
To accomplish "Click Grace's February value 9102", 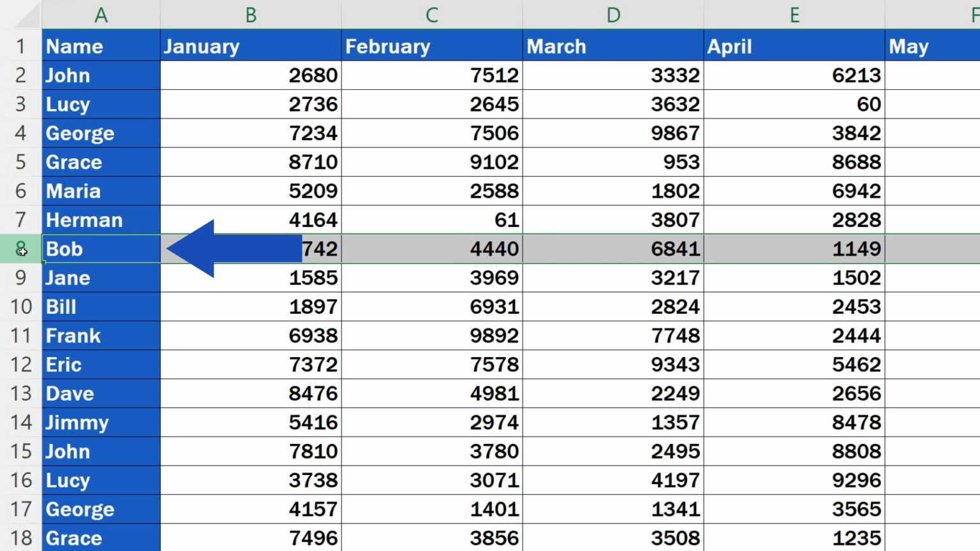I will pyautogui.click(x=432, y=162).
